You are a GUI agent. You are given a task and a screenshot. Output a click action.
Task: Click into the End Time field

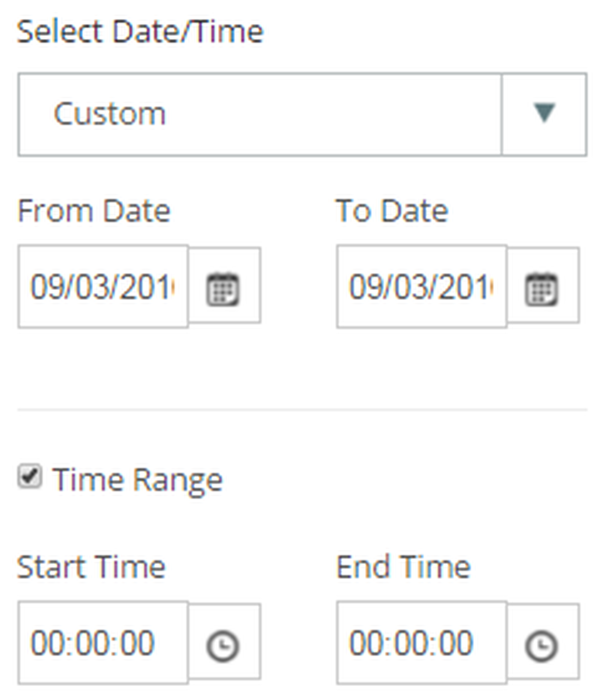point(421,642)
